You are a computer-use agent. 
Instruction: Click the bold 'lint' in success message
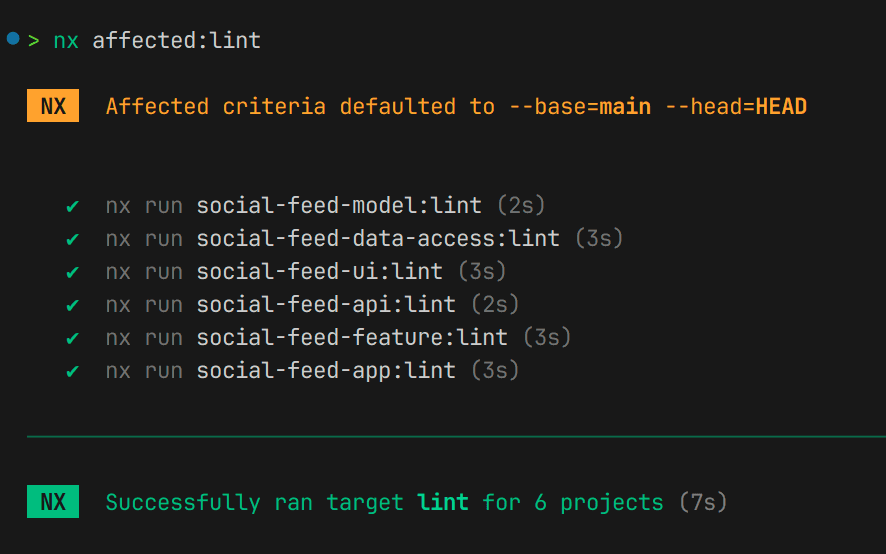tap(443, 502)
